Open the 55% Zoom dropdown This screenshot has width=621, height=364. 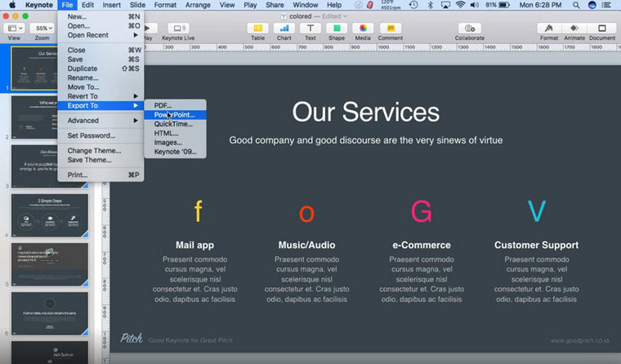[x=42, y=29]
